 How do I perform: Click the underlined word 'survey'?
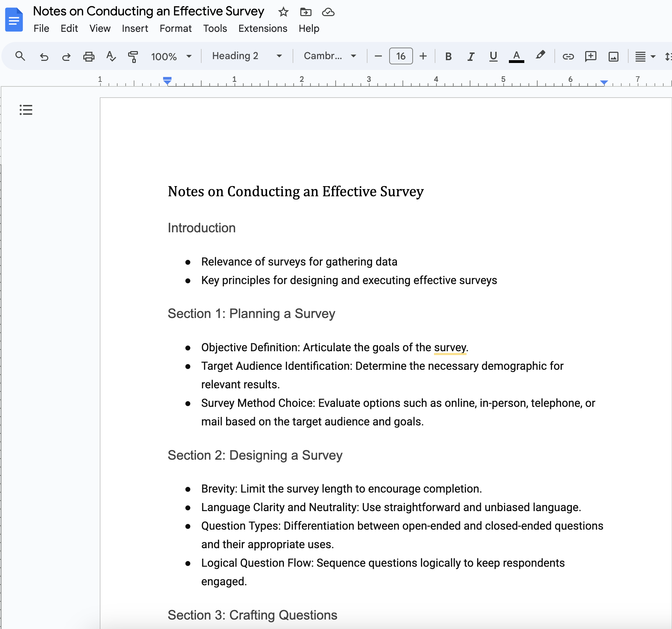(x=450, y=347)
